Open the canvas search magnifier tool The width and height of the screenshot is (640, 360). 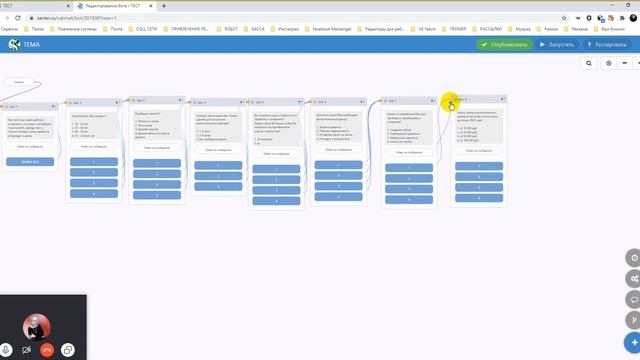(x=589, y=63)
